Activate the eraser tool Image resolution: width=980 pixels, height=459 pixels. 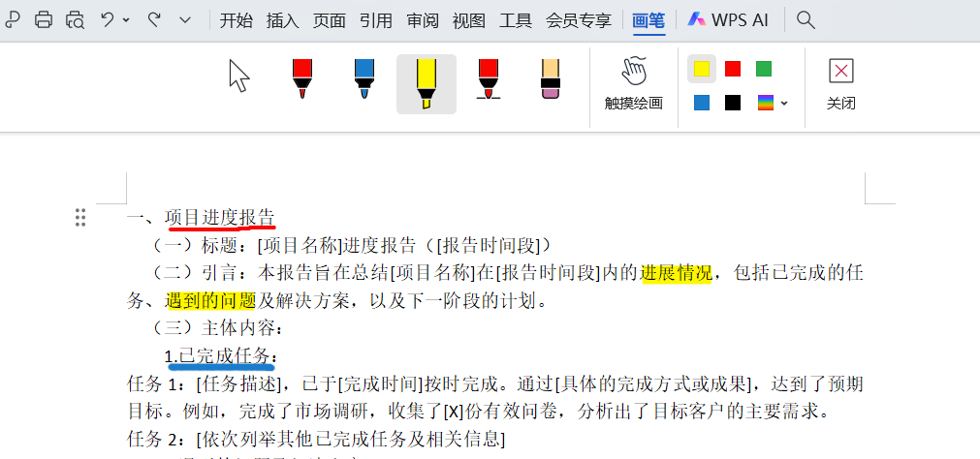tap(551, 78)
